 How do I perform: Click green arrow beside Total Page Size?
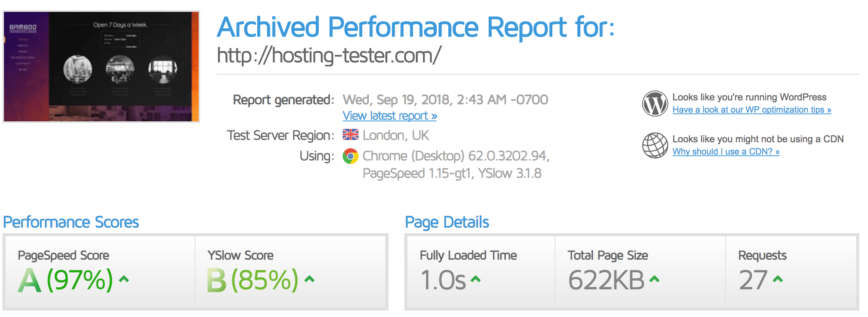click(654, 279)
